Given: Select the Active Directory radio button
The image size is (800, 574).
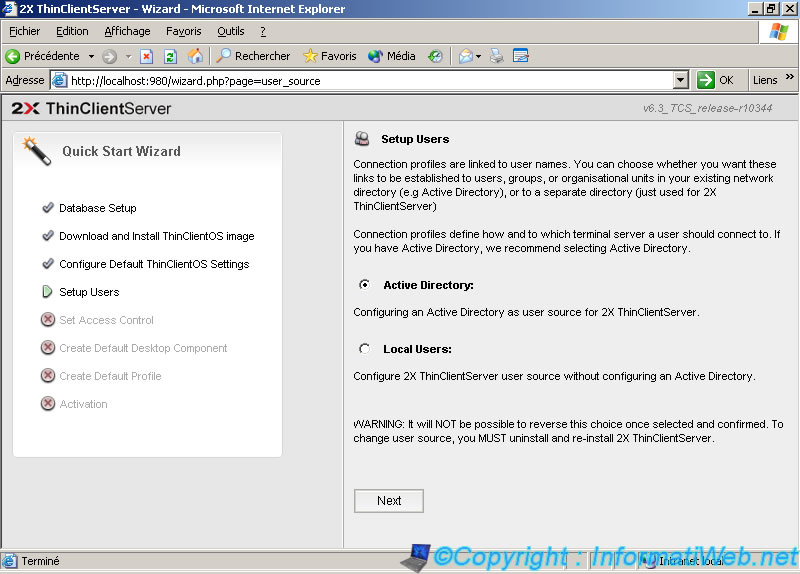Looking at the screenshot, I should (x=364, y=285).
